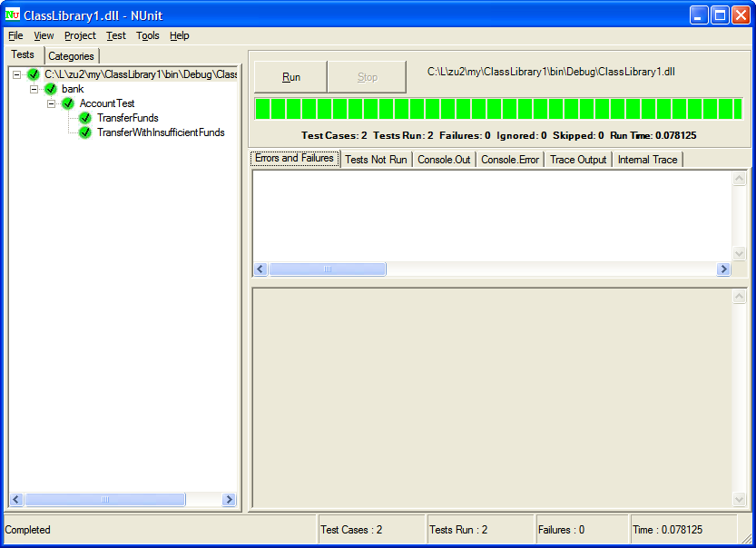Click down arrow of lower detail pane scrollbar

pos(739,499)
